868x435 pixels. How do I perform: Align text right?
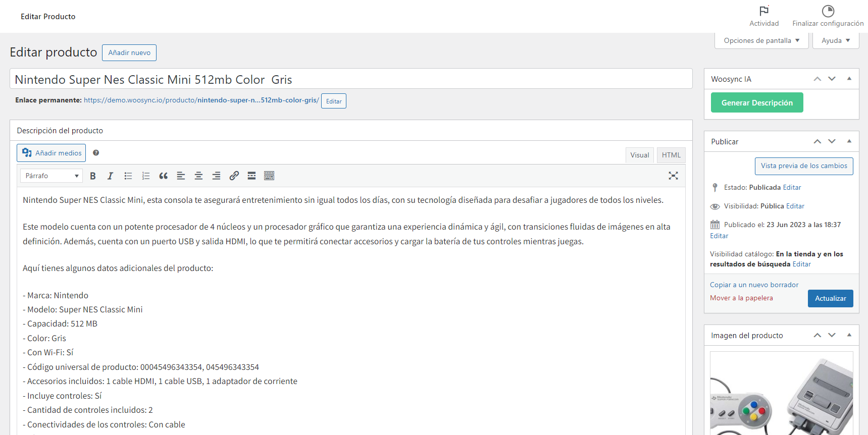pyautogui.click(x=216, y=176)
